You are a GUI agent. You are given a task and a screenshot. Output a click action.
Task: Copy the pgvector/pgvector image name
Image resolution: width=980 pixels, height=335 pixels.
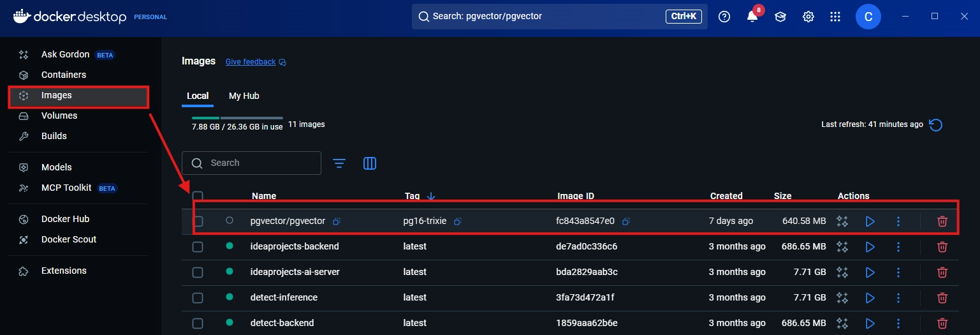click(x=337, y=221)
